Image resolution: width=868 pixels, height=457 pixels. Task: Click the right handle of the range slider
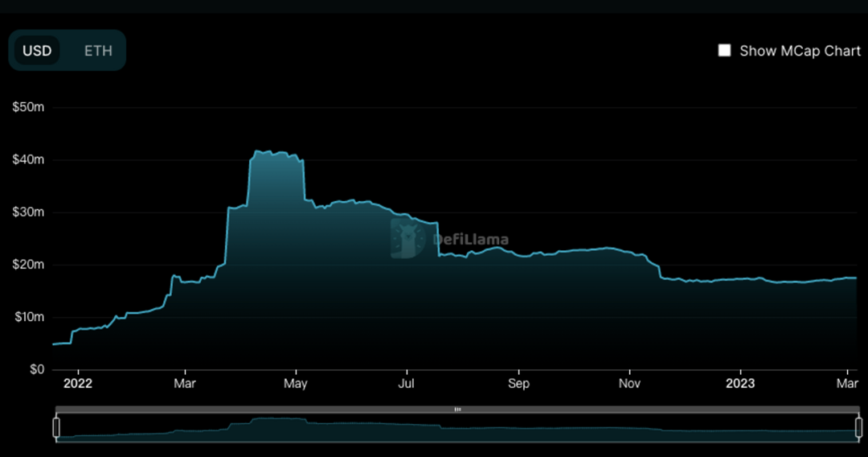click(x=858, y=427)
